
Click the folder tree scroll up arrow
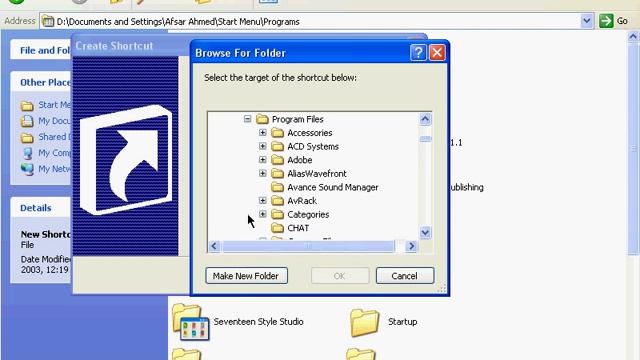coord(425,119)
